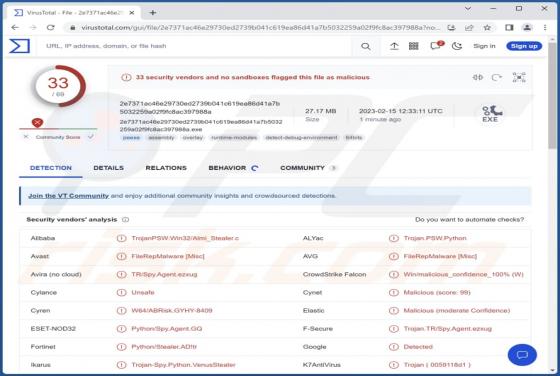Click Avast FileRepMalware warning icon
The height and width of the screenshot is (376, 560).
121,256
